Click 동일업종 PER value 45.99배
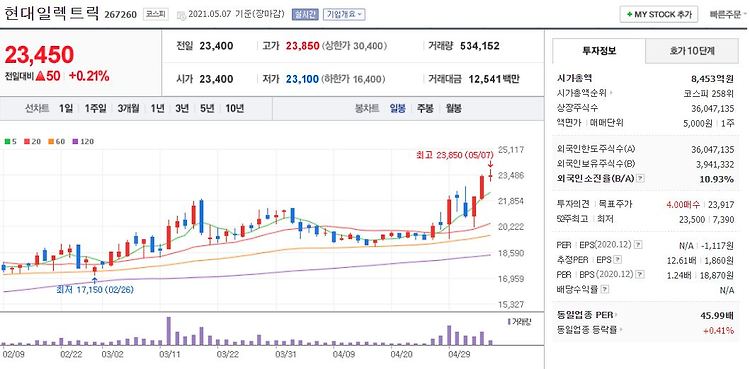Image resolution: width=750 pixels, height=369 pixels. click(718, 315)
